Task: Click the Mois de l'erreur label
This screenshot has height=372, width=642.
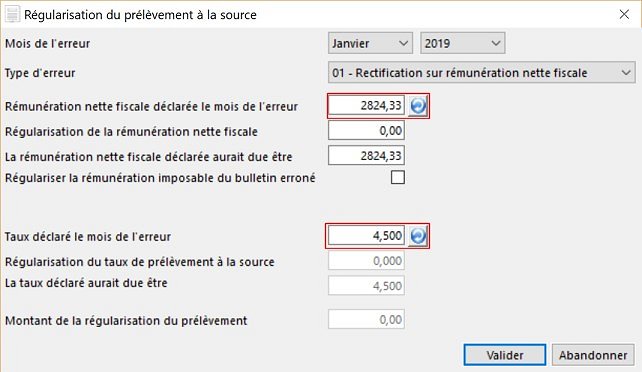Action: pyautogui.click(x=47, y=43)
